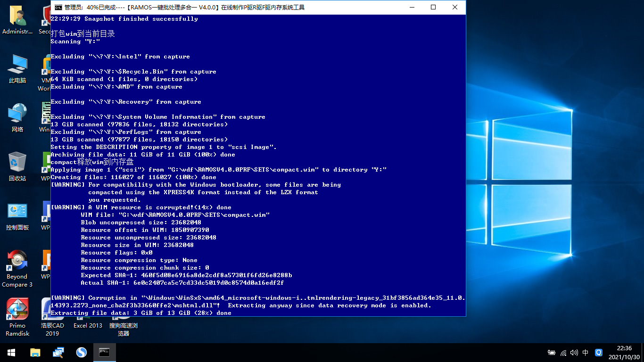Select the command prompt taskbar button
Screen dimensions: 644x362
pos(104,353)
